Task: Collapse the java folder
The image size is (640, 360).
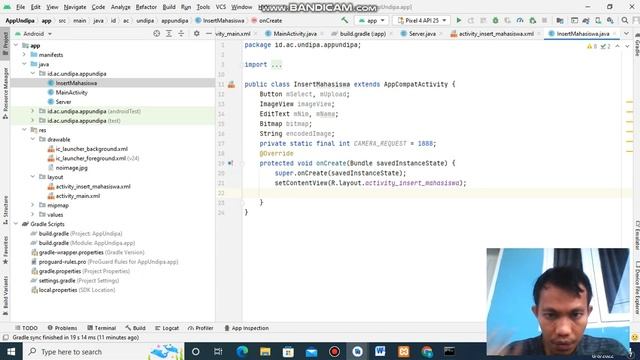Action: [x=24, y=64]
